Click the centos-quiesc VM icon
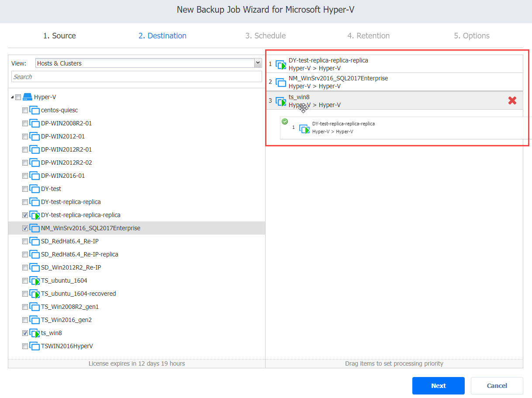Screen dimensions: 532x398 [35, 110]
